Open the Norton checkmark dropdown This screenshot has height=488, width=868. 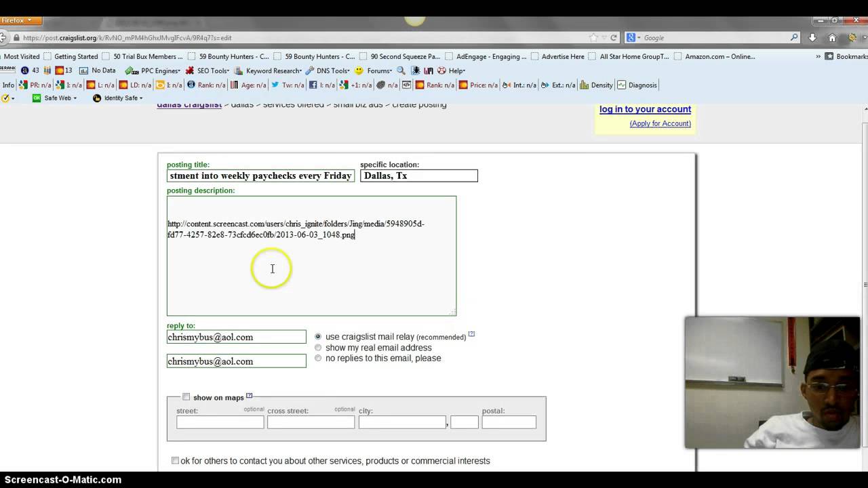[x=8, y=98]
